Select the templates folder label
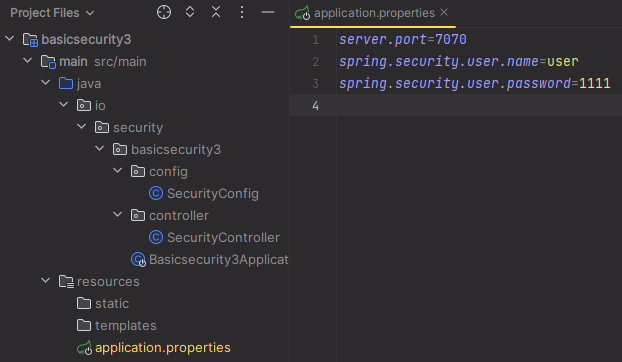This screenshot has height=362, width=622. click(126, 326)
